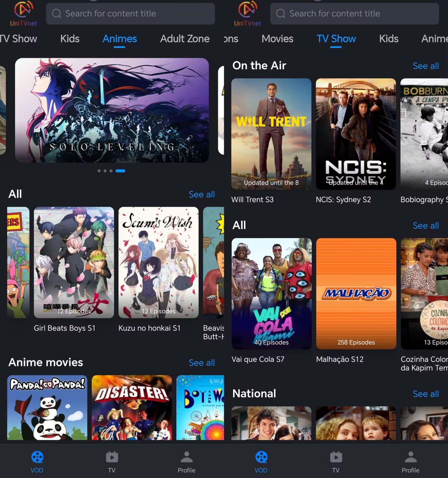
Task: Select the TV Show tab in right screen
Action: pyautogui.click(x=336, y=39)
